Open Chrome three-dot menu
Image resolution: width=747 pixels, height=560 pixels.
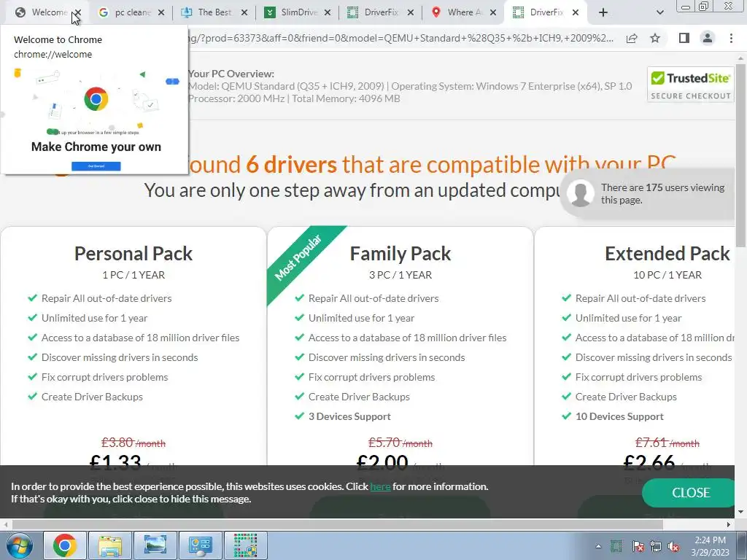pos(731,38)
